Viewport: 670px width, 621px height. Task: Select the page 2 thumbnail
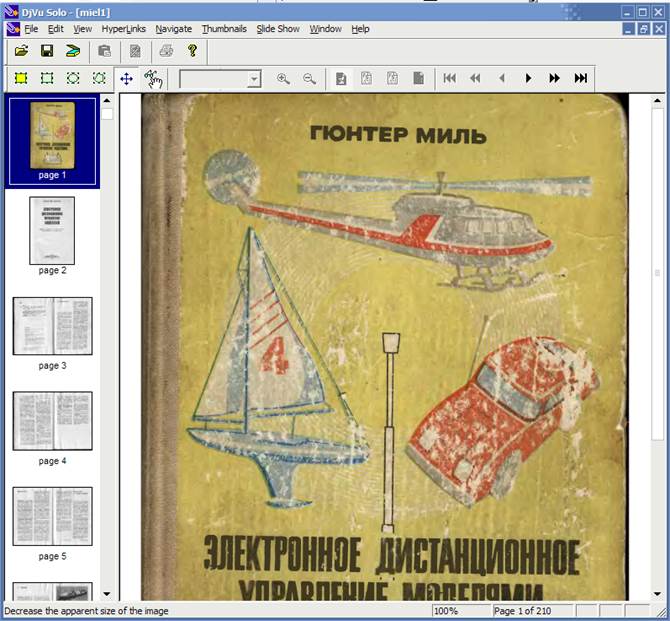[52, 230]
